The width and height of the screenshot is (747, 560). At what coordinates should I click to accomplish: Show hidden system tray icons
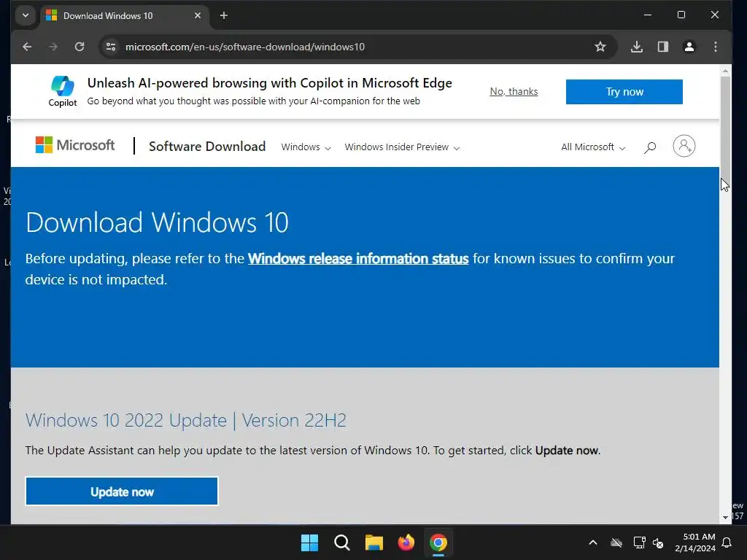click(593, 542)
